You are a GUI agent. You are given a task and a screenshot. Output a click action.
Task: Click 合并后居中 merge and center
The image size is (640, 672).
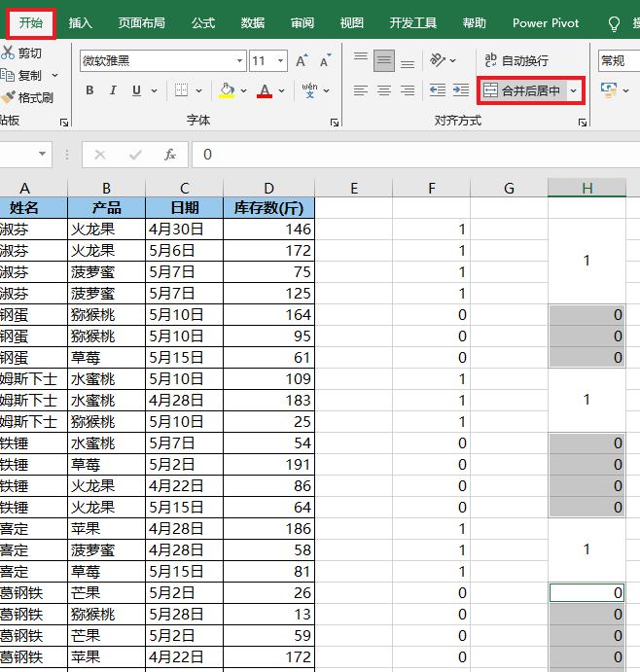click(522, 90)
